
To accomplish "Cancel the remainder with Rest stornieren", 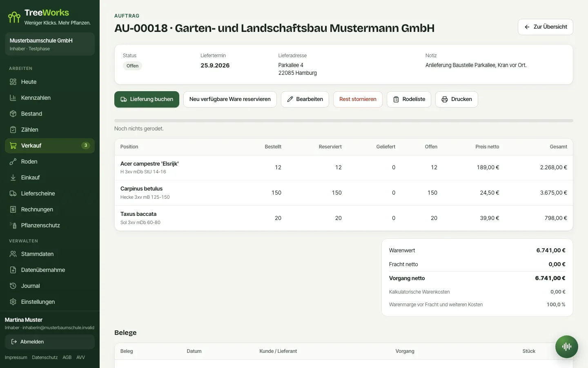I will click(x=358, y=99).
